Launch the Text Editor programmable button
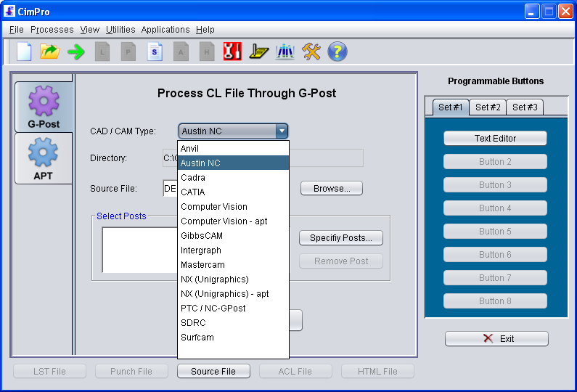 pyautogui.click(x=495, y=139)
